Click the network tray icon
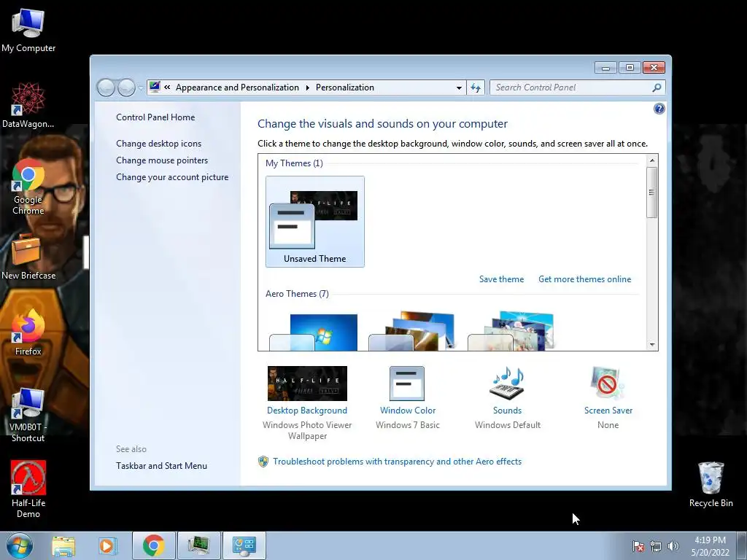This screenshot has width=747, height=560. coord(656,546)
